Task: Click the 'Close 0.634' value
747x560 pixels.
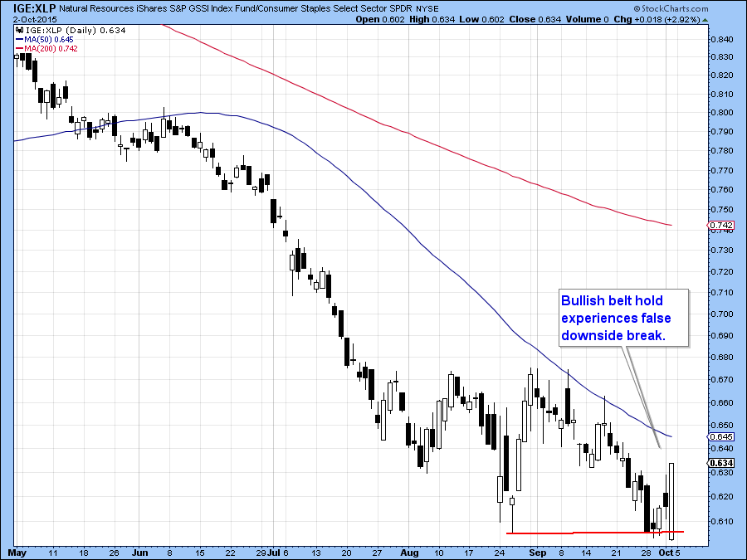Action: pos(535,20)
